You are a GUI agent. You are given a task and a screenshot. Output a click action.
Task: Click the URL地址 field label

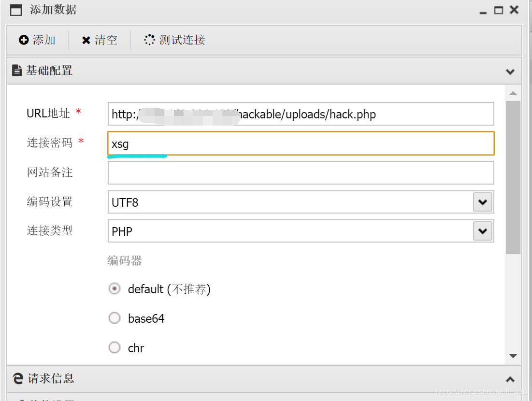click(x=48, y=114)
